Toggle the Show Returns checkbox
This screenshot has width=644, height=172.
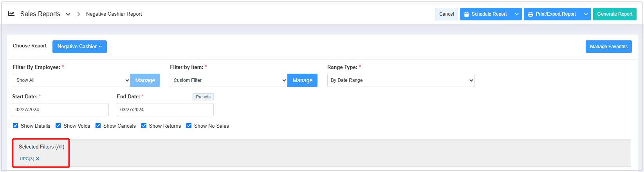tap(144, 126)
